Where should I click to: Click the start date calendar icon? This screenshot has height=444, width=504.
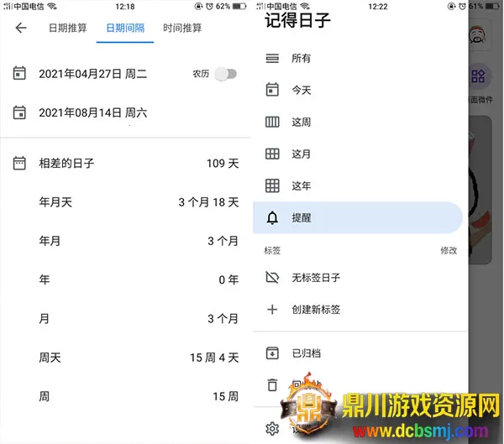click(x=19, y=73)
